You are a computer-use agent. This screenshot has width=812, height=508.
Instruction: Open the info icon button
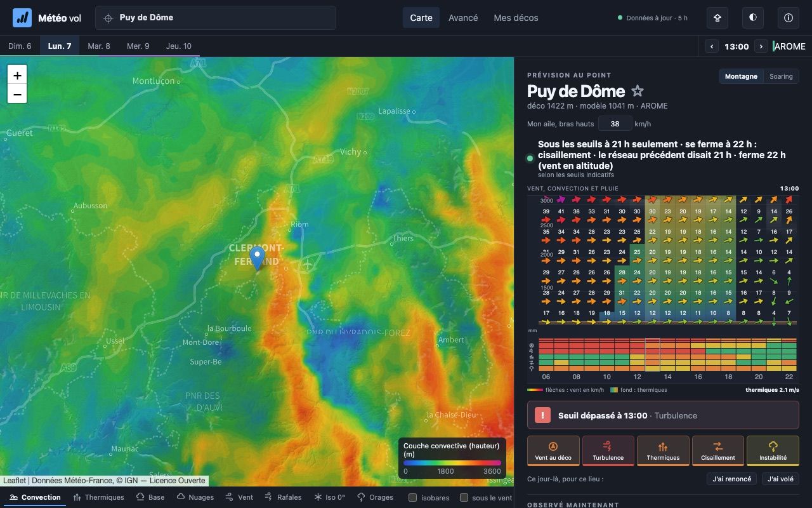[x=789, y=18]
